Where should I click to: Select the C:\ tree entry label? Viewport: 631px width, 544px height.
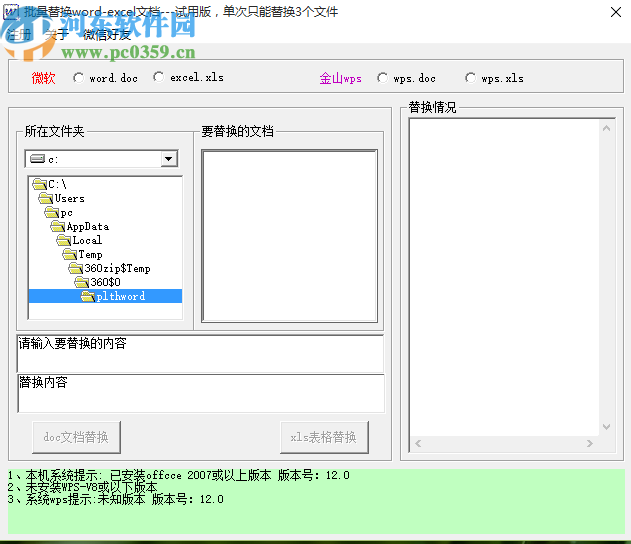pos(57,184)
